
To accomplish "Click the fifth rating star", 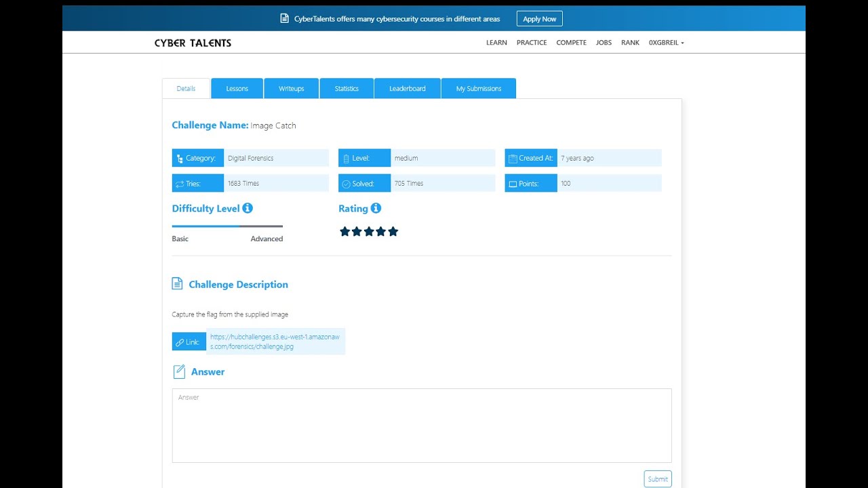I will point(393,232).
